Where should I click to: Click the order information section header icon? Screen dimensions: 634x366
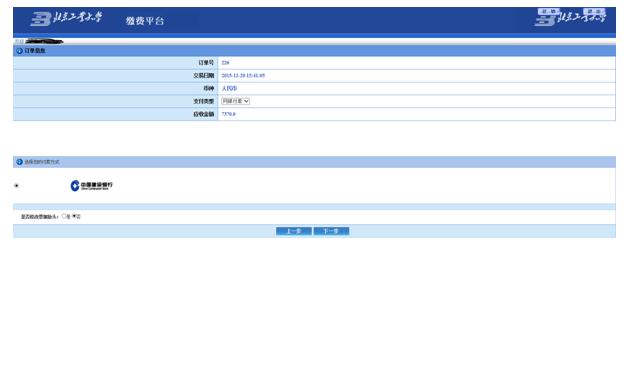[19, 51]
